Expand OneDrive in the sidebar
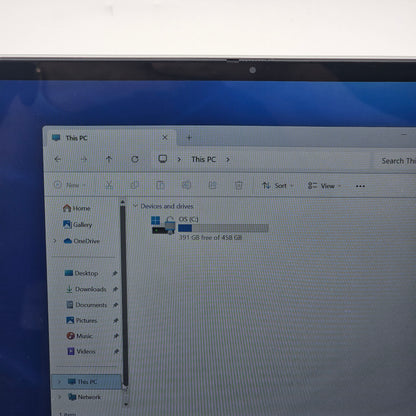 55,241
